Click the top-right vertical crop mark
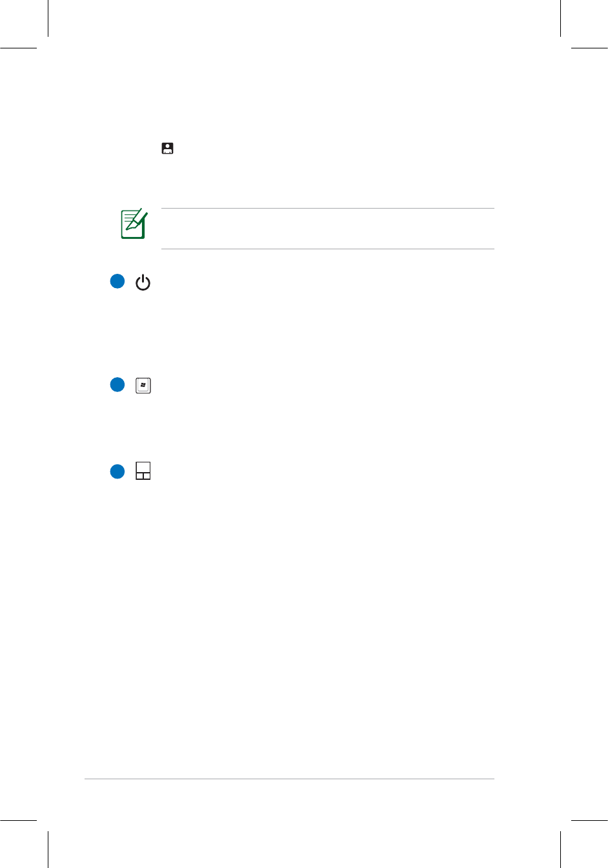This screenshot has height=868, width=608. pyautogui.click(x=560, y=18)
